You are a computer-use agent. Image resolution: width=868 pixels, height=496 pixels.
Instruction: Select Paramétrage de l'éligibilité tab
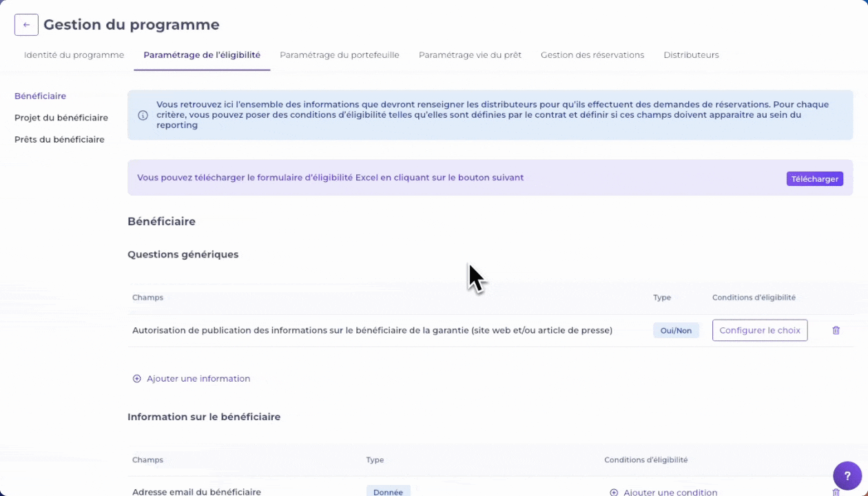pos(202,55)
